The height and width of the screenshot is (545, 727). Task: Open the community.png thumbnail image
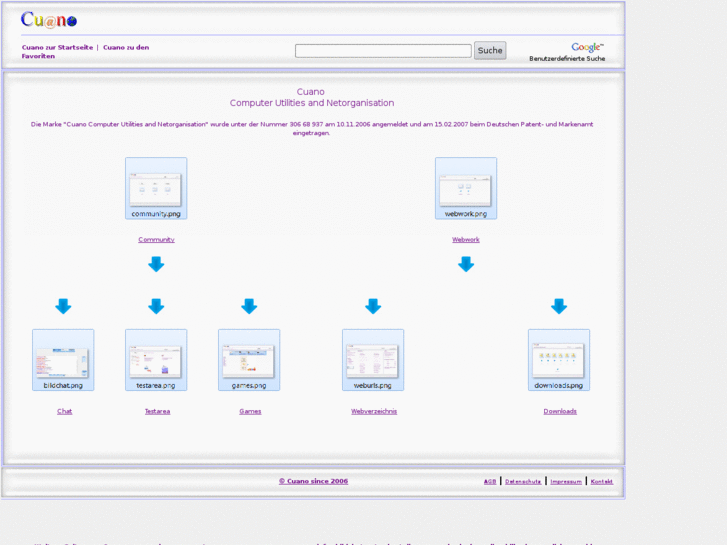click(x=156, y=188)
